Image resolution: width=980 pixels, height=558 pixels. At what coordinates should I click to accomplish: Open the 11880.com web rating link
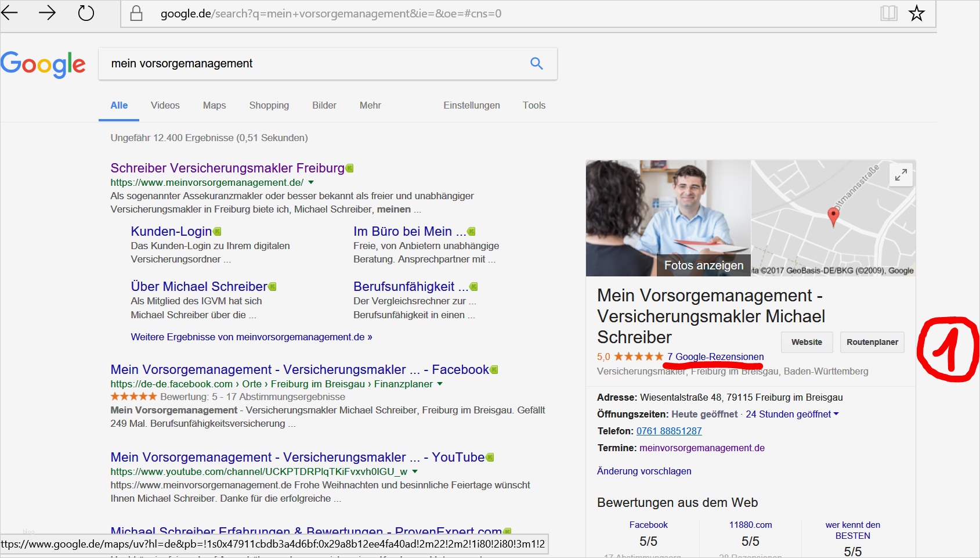coord(750,525)
